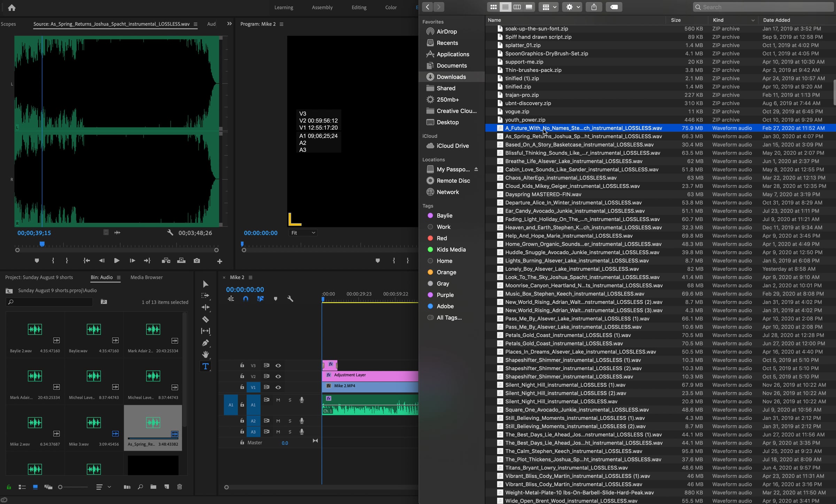
Task: Expand hidden source panel tabs chevron
Action: click(x=229, y=24)
